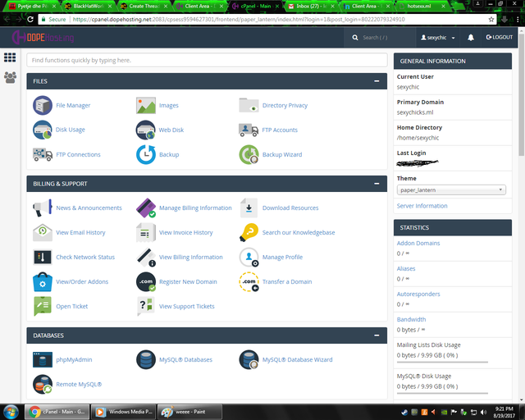Screen dimensions: 525x420
Task: Open the Open Ticket icon
Action: pyautogui.click(x=43, y=306)
